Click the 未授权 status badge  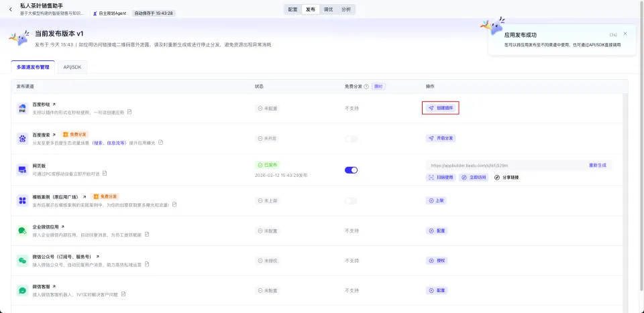[268, 261]
